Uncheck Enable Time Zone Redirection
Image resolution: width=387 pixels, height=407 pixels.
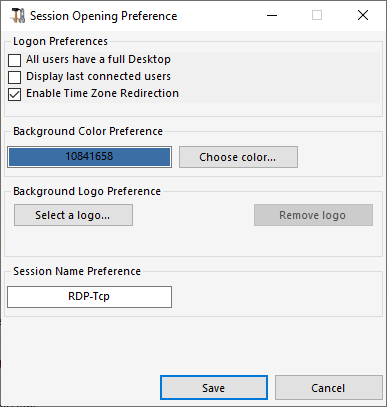[15, 94]
